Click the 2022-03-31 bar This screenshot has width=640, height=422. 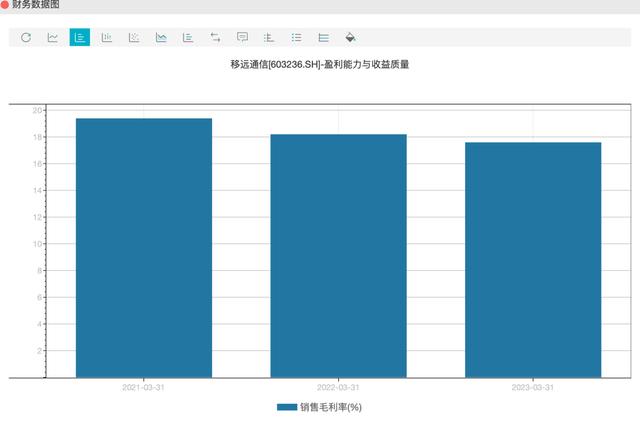pyautogui.click(x=338, y=256)
